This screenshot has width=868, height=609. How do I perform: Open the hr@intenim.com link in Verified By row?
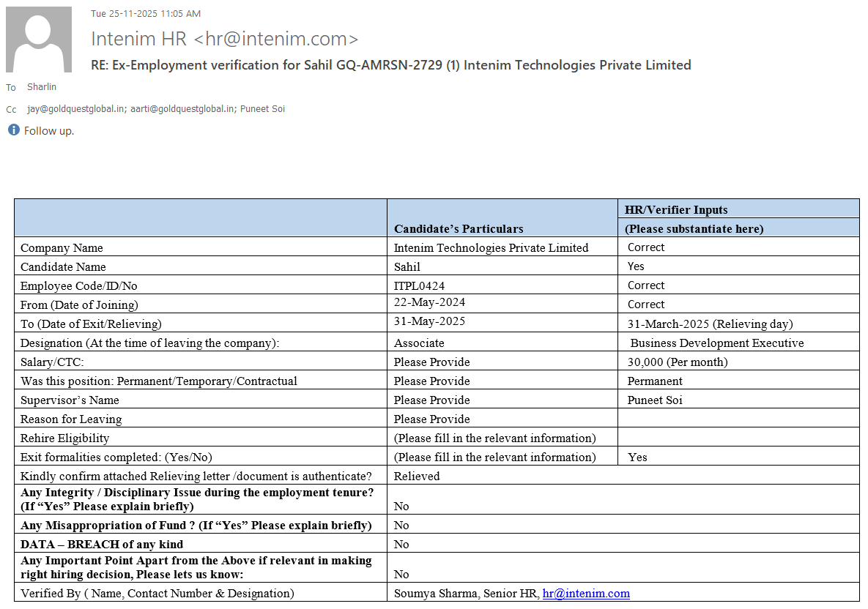[585, 594]
